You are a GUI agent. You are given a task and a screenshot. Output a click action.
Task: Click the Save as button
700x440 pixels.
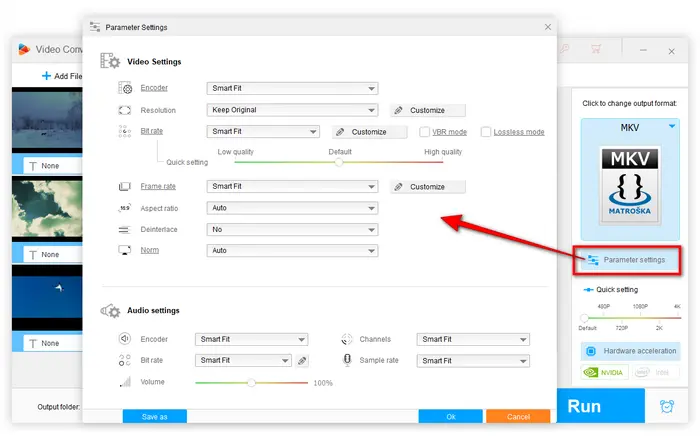click(x=154, y=416)
